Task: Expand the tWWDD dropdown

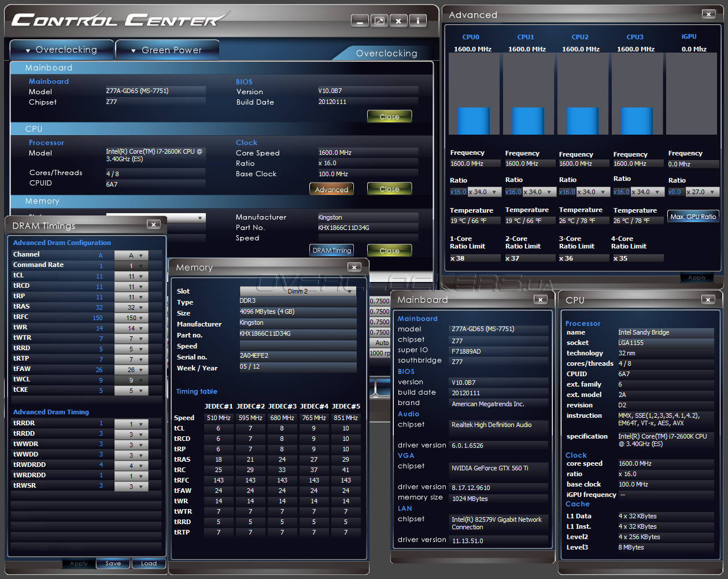Action: pos(131,455)
